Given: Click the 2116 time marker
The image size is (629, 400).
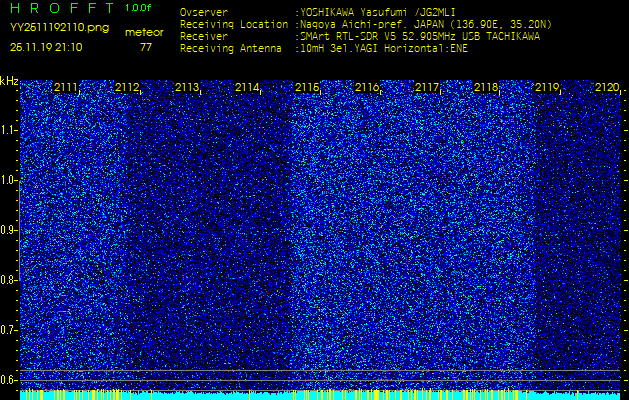Looking at the screenshot, I should pos(367,87).
